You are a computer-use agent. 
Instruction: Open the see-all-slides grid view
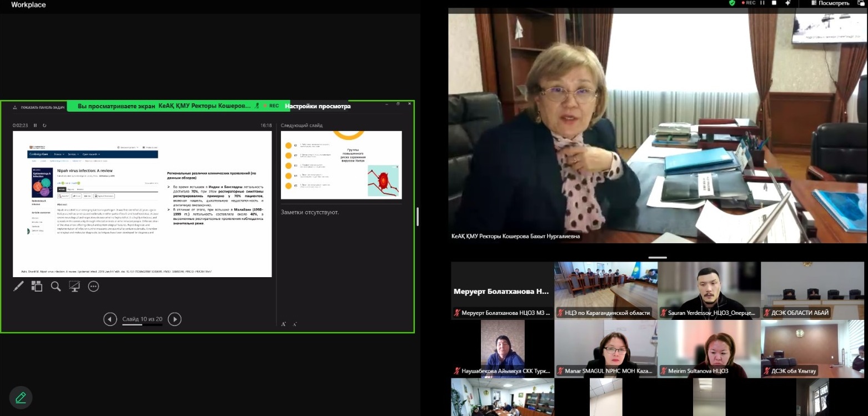[x=37, y=287]
